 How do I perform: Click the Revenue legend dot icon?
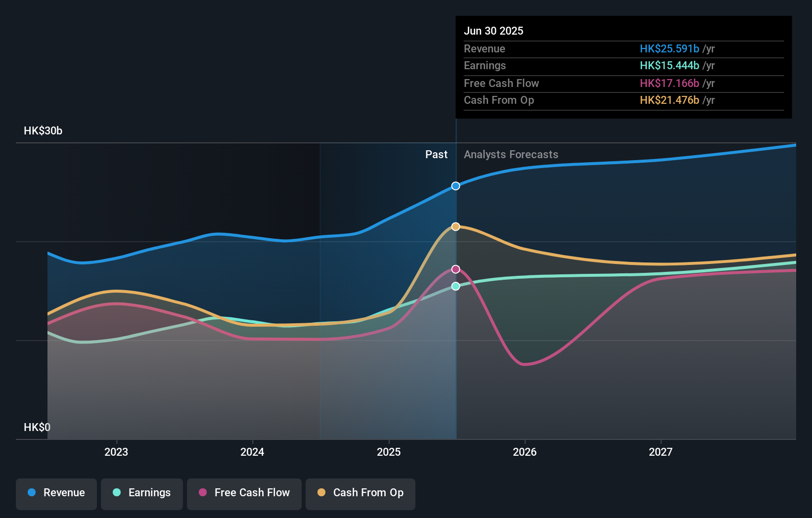point(32,493)
